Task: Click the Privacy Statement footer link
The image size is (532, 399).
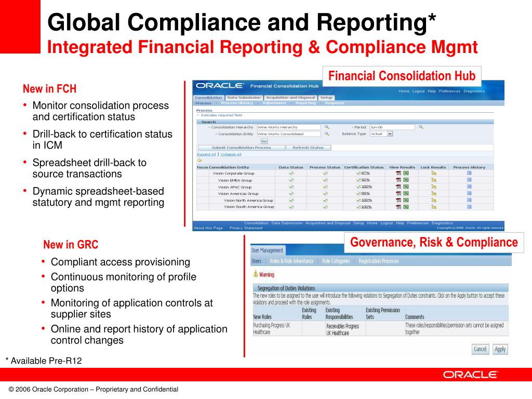Action: point(246,228)
